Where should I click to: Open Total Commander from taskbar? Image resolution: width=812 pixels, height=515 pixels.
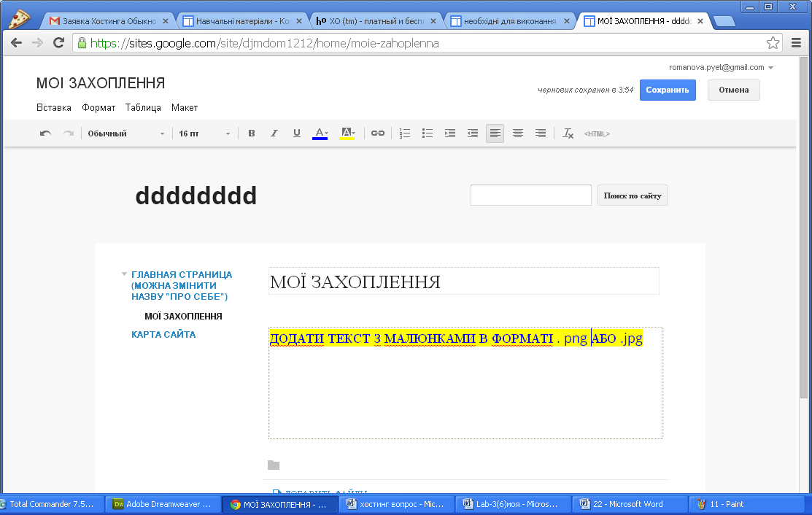(51, 504)
